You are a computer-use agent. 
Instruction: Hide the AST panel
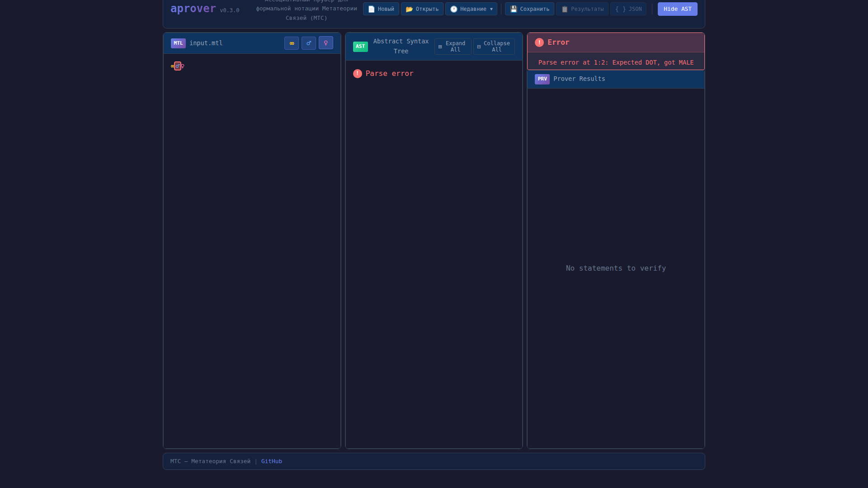pyautogui.click(x=677, y=9)
